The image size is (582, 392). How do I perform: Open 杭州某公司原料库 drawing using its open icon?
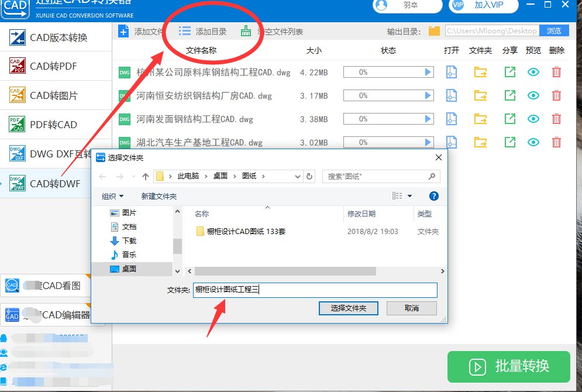[x=450, y=71]
